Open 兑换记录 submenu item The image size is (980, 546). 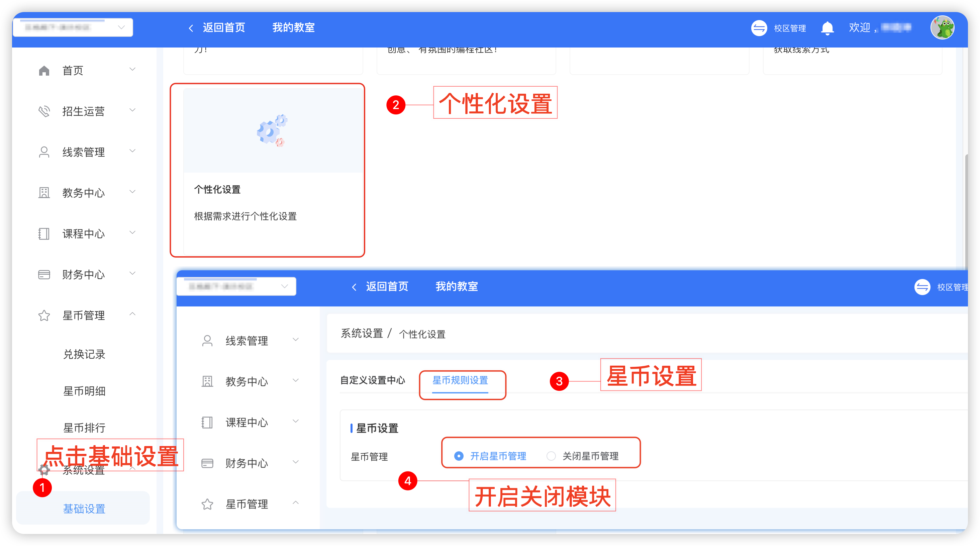click(x=84, y=354)
